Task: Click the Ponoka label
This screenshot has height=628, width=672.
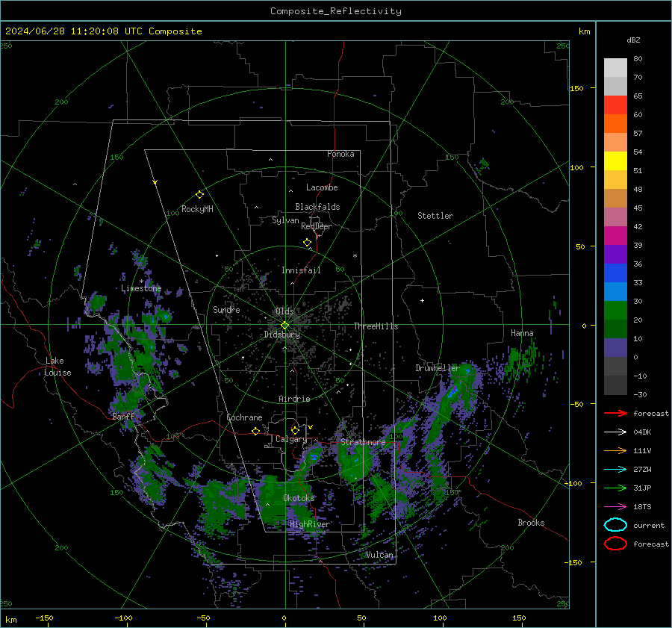Action: [340, 154]
